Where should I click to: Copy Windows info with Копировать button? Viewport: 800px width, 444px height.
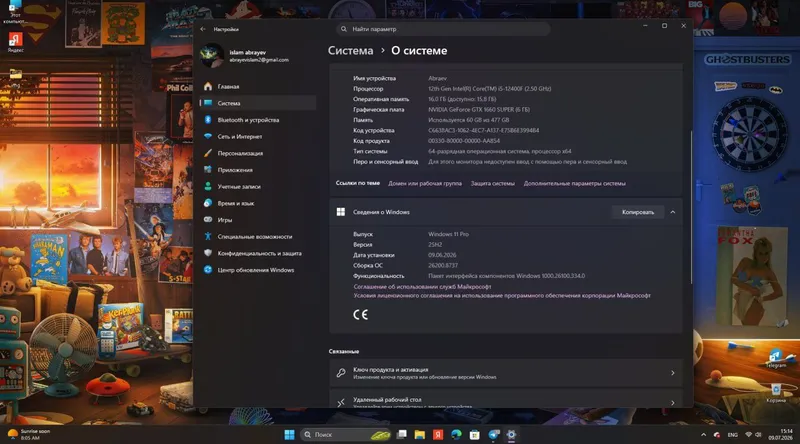(638, 212)
